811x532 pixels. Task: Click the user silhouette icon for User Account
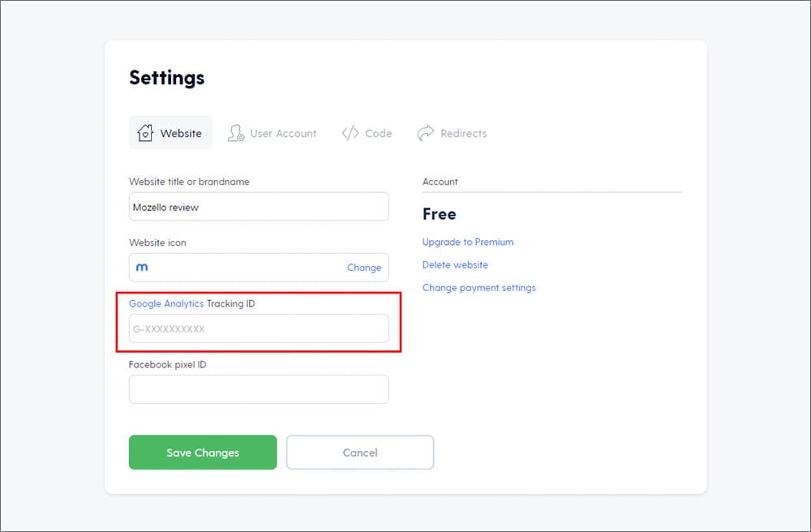[x=235, y=133]
